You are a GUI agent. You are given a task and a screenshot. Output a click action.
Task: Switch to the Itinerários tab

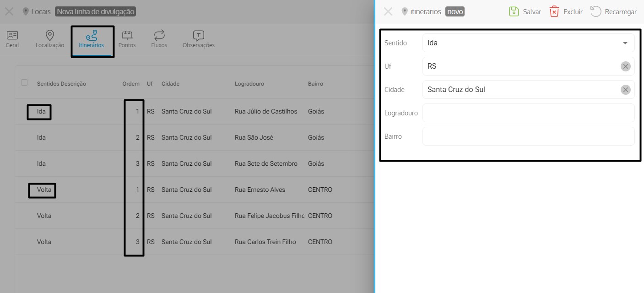click(x=92, y=39)
